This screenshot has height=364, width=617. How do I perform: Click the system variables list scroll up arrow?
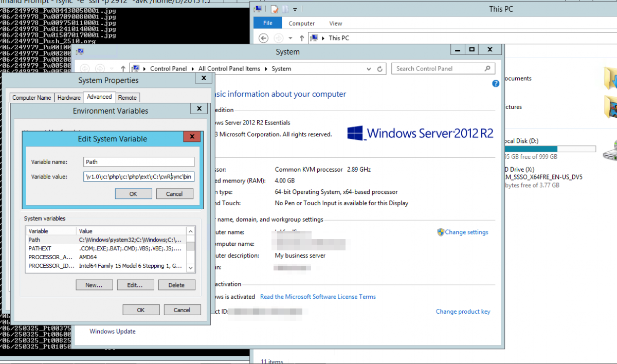pos(191,231)
